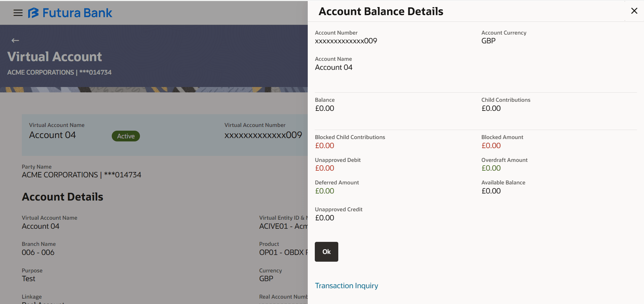Image resolution: width=644 pixels, height=304 pixels.
Task: Click the Account Details section heading
Action: [62, 197]
